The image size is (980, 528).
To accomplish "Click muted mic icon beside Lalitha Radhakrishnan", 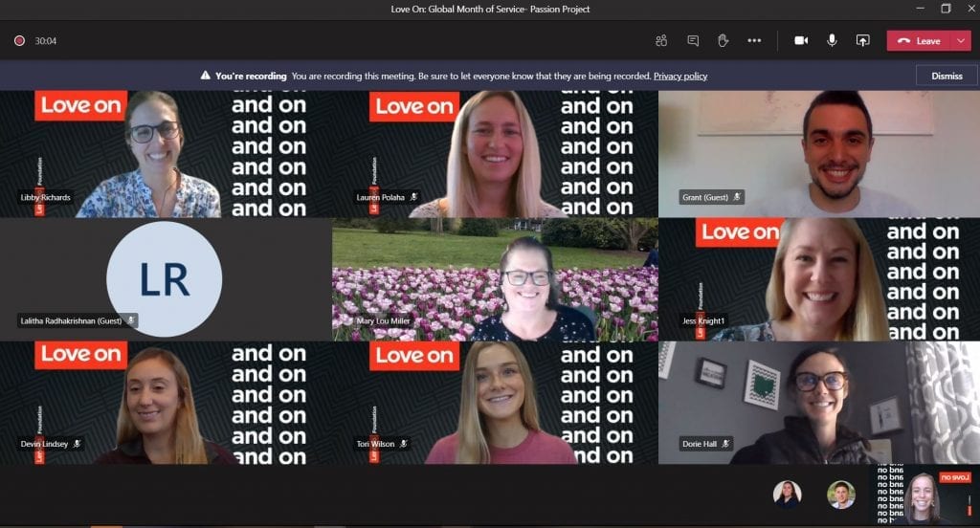I will click(x=131, y=320).
